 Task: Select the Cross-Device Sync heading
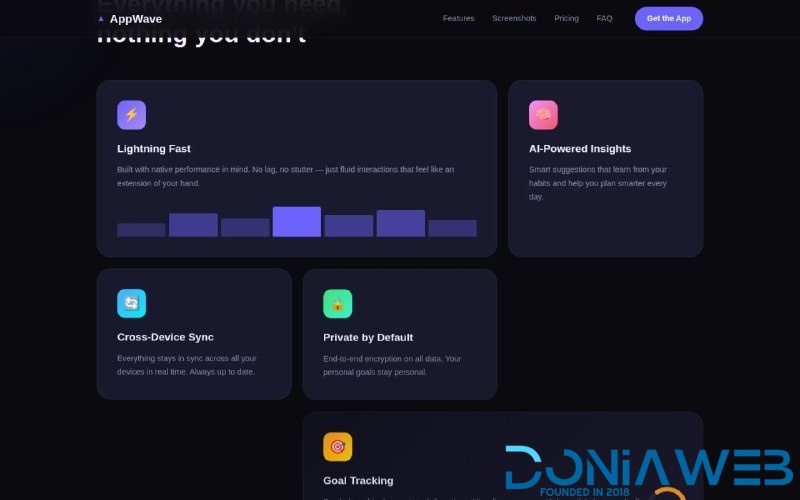[165, 337]
